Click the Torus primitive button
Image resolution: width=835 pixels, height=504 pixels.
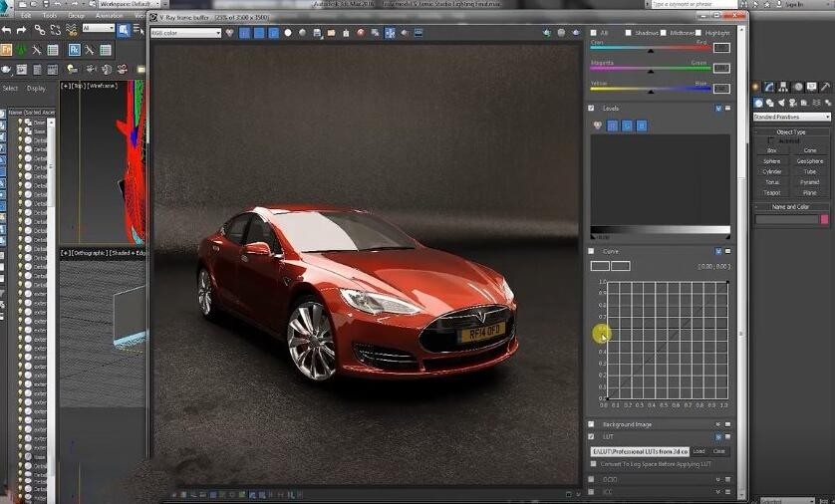click(772, 182)
